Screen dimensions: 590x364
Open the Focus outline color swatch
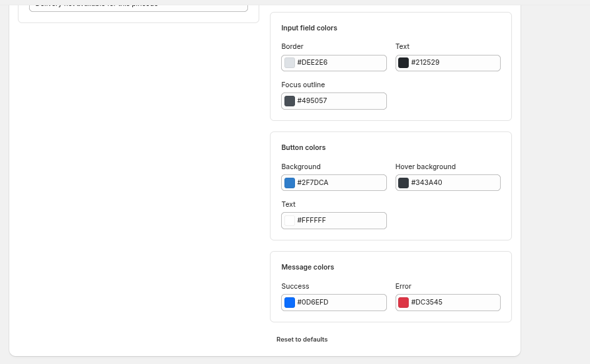(x=289, y=101)
